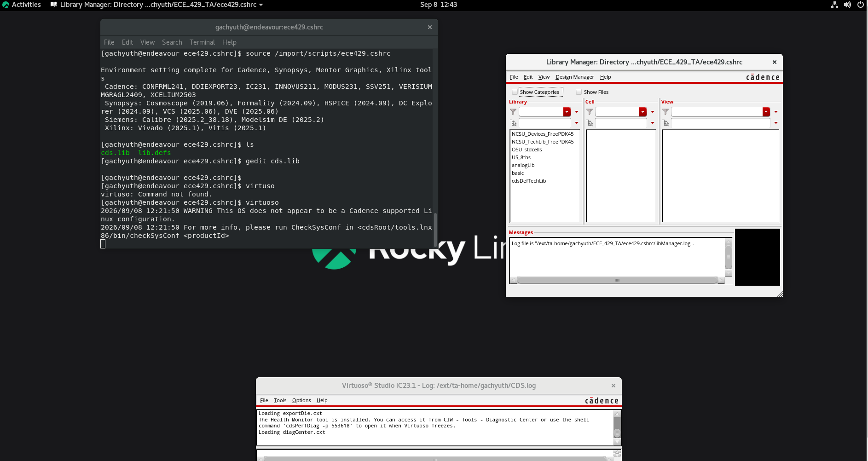Image resolution: width=868 pixels, height=461 pixels.
Task: Open Search menu in the terminal window
Action: click(x=172, y=42)
